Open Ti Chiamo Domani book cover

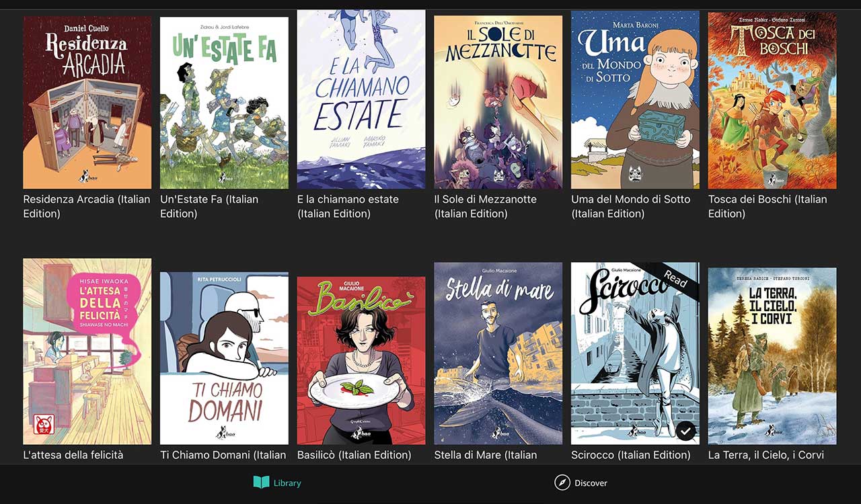[224, 358]
